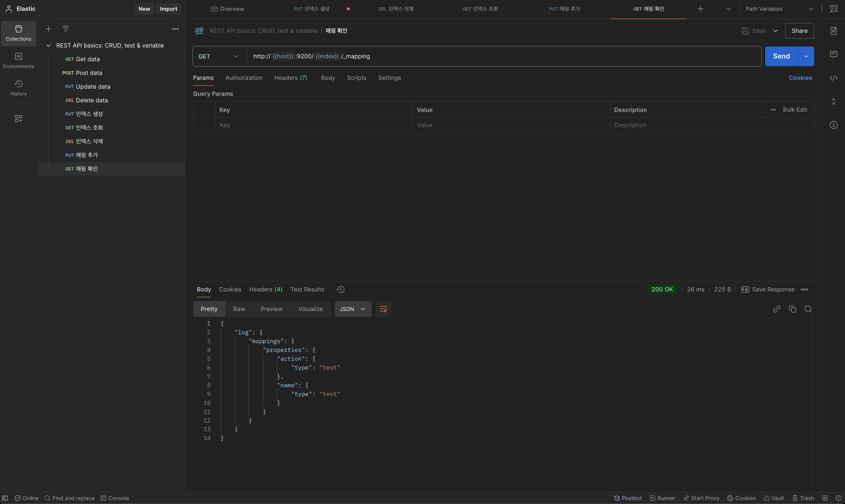The width and height of the screenshot is (845, 504).
Task: Open the code snippet panel icon
Action: coord(833,78)
